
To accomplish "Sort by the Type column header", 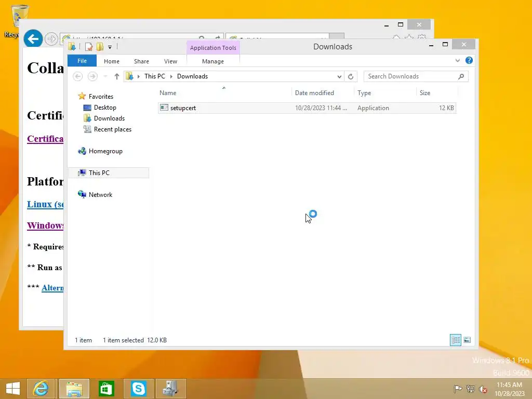I will tap(385, 93).
